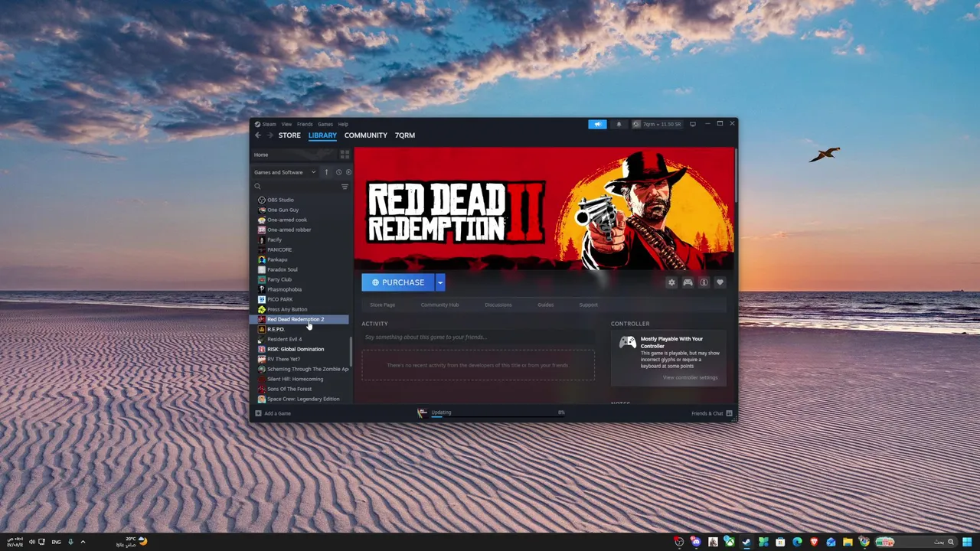Open Friends & Chat icon
The height and width of the screenshot is (551, 980).
(x=729, y=413)
